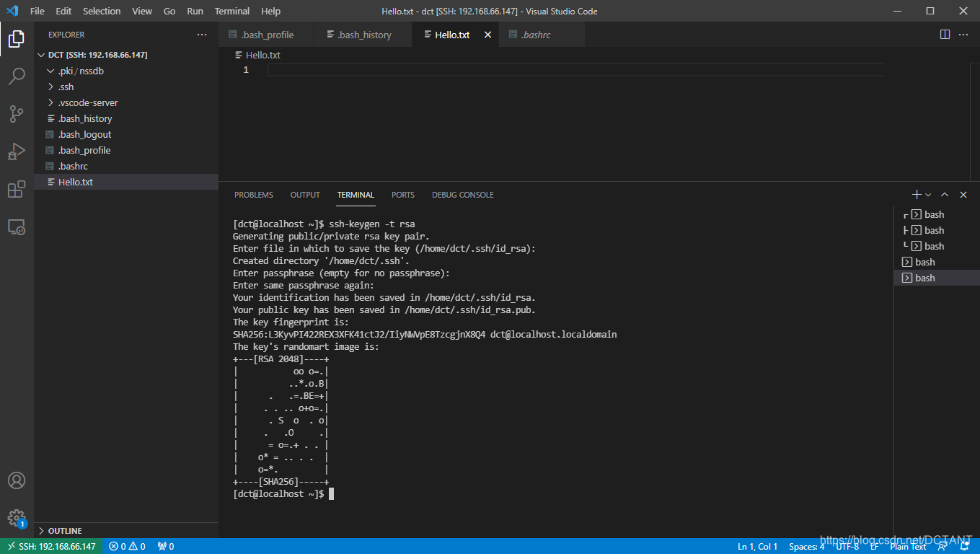The width and height of the screenshot is (980, 554).
Task: Select the first bash terminal in the list
Action: 937,214
